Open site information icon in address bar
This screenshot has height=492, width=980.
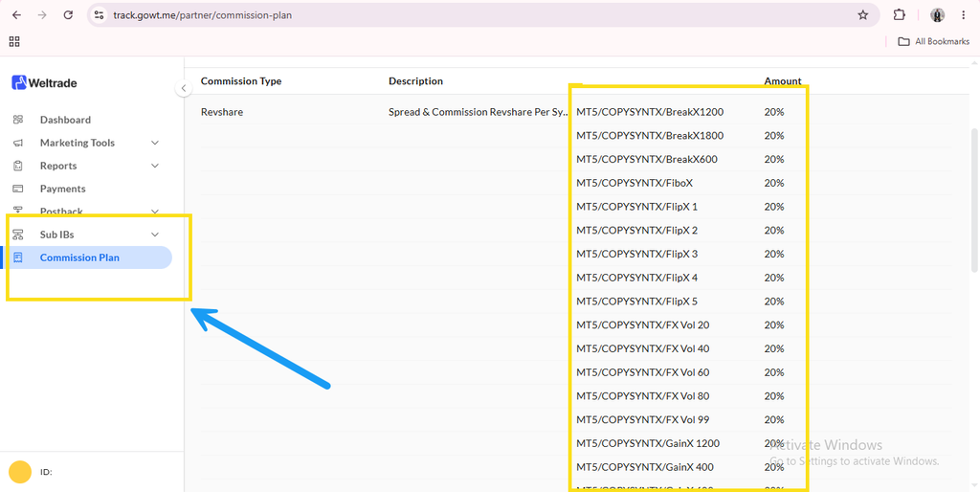pos(99,15)
